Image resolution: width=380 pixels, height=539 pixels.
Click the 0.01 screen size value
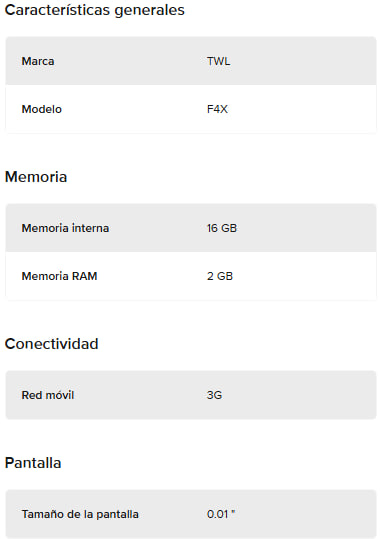point(221,514)
